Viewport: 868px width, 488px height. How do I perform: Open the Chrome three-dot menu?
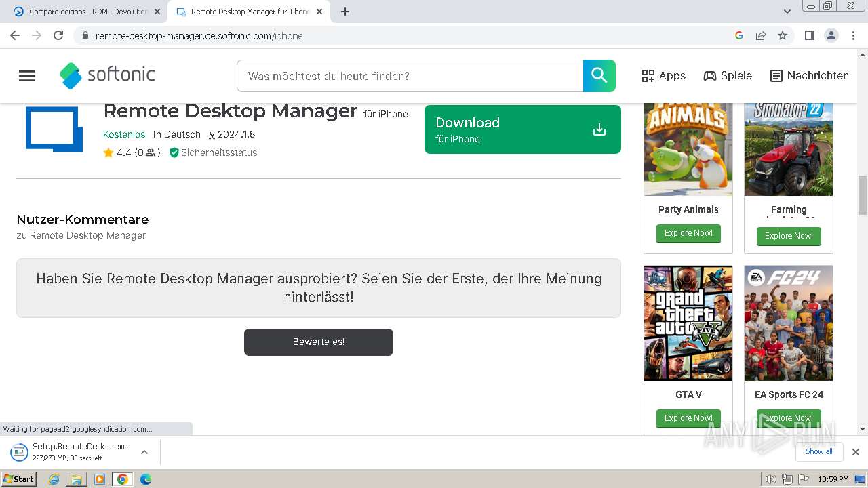[853, 35]
